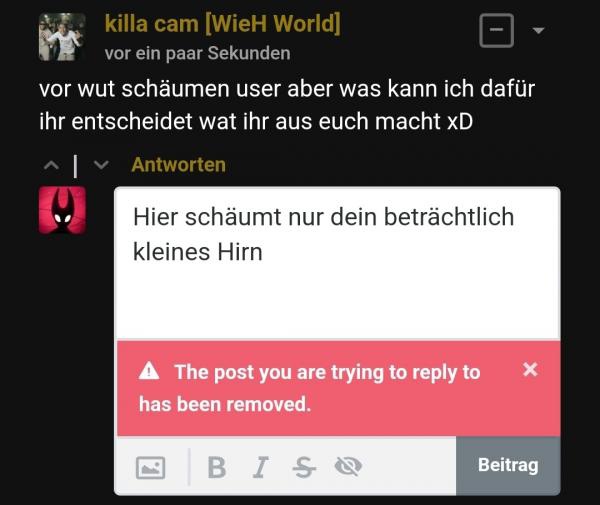
Task: Open the comment options dropdown arrow
Action: 538,30
